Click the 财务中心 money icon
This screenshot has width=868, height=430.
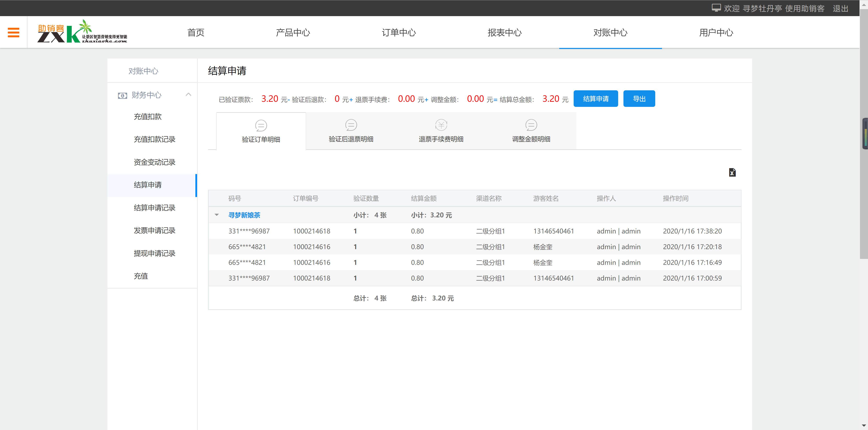[122, 95]
